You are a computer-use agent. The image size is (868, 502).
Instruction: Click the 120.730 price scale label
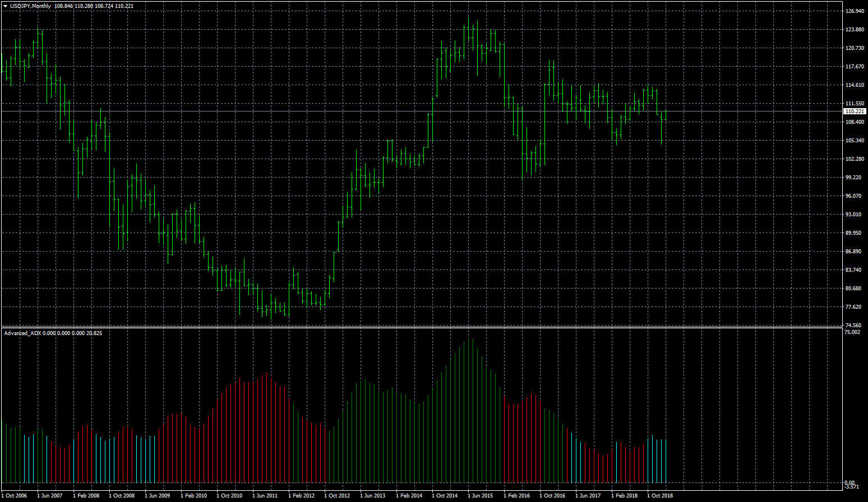tap(855, 48)
